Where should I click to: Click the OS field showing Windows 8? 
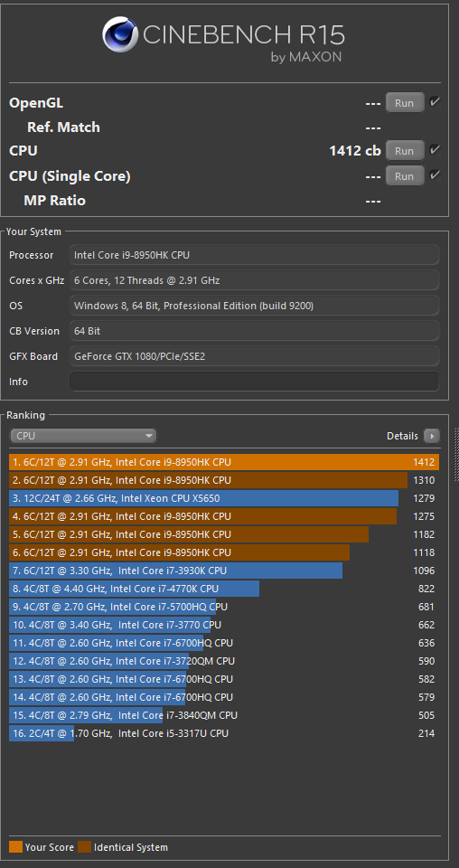[255, 306]
